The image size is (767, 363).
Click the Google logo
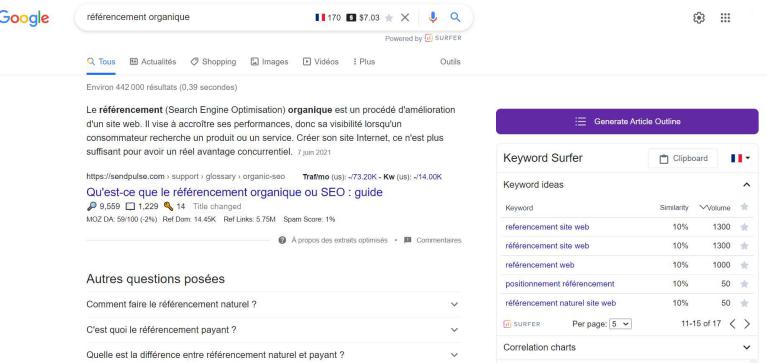point(24,18)
